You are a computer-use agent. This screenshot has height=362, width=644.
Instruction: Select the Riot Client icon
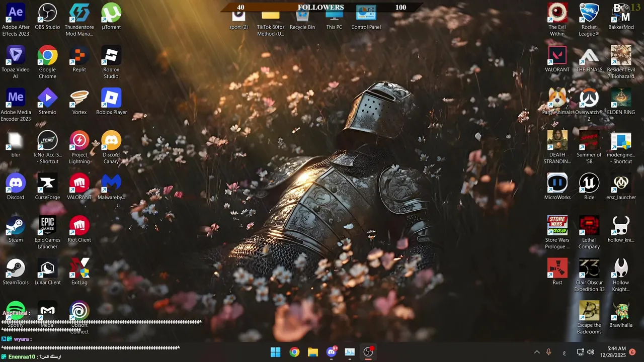pos(79,230)
